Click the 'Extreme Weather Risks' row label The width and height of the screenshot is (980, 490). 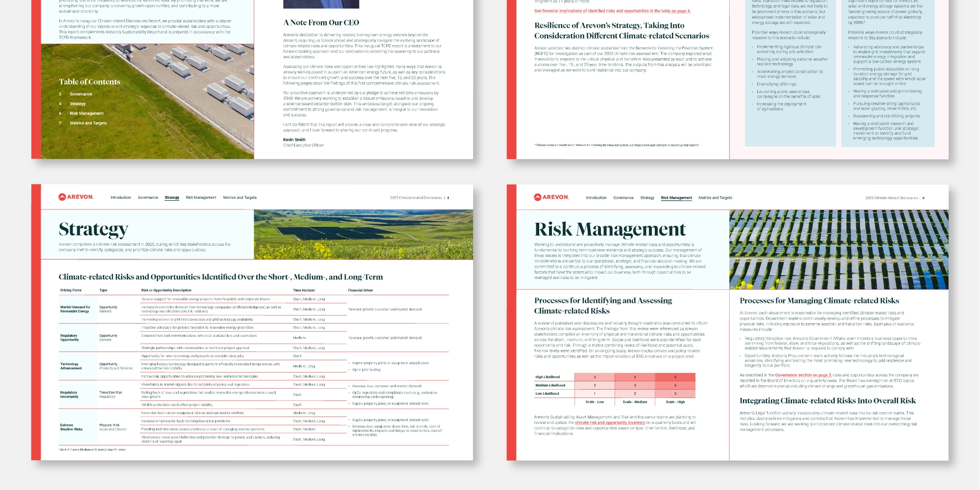[72, 427]
